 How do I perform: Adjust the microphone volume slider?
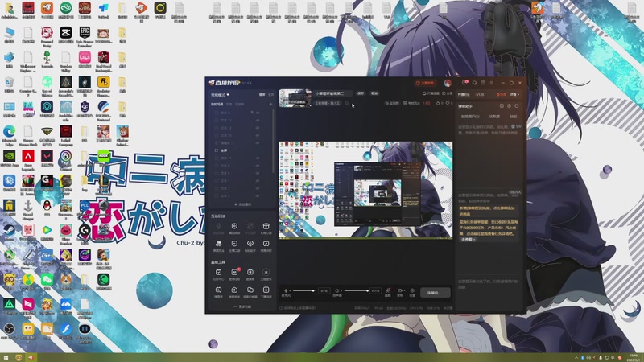point(304,291)
